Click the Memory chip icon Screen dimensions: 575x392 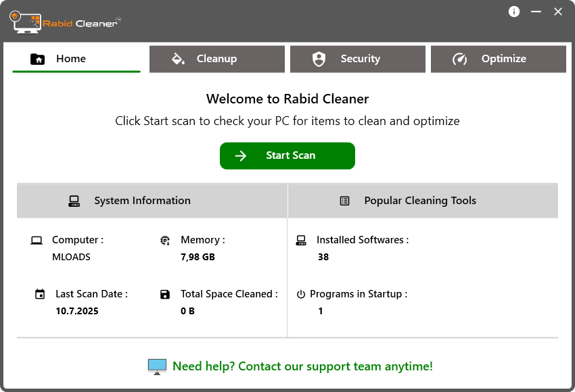point(165,240)
